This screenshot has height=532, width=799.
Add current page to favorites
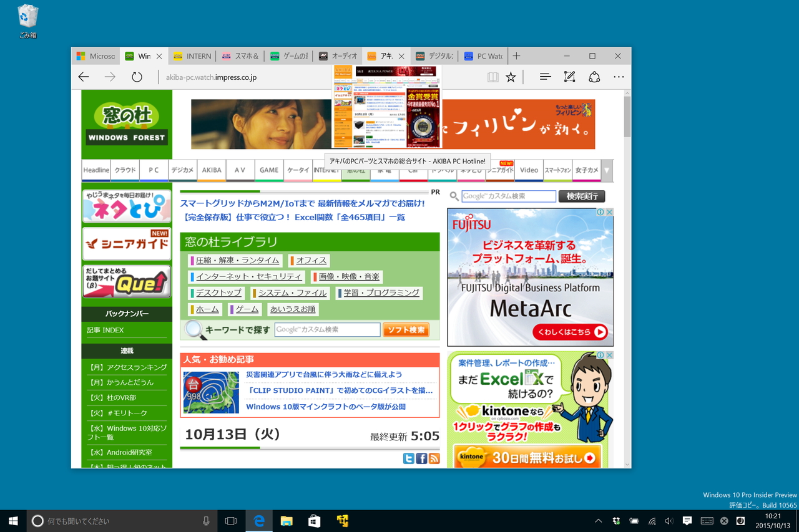[511, 76]
